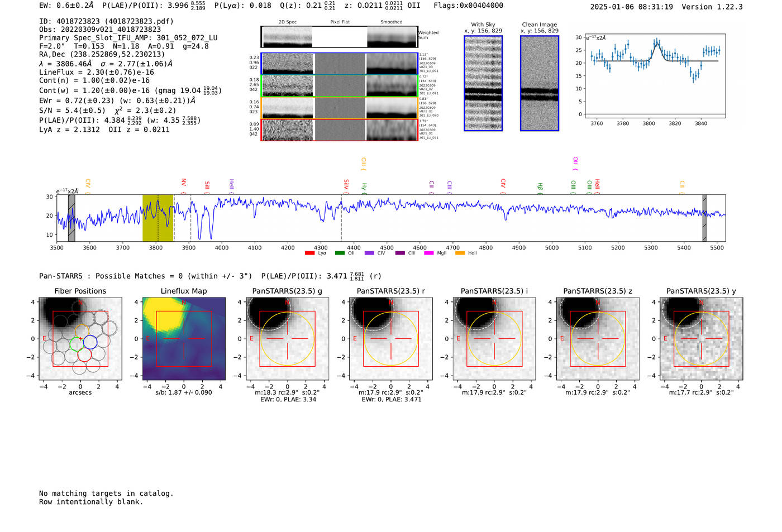Open the Clean Image thumbnail
Image resolution: width=782 pixels, height=532 pixels.
click(540, 83)
